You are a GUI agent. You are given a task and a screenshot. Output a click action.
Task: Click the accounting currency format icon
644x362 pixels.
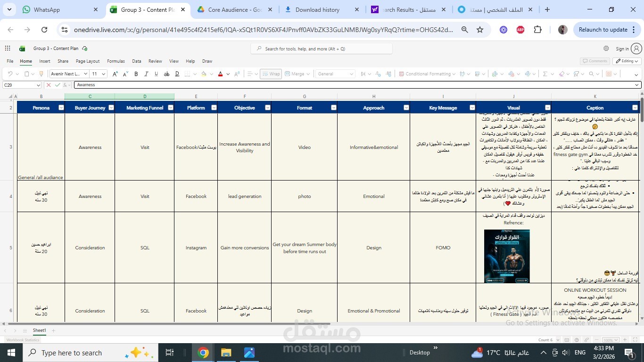363,74
